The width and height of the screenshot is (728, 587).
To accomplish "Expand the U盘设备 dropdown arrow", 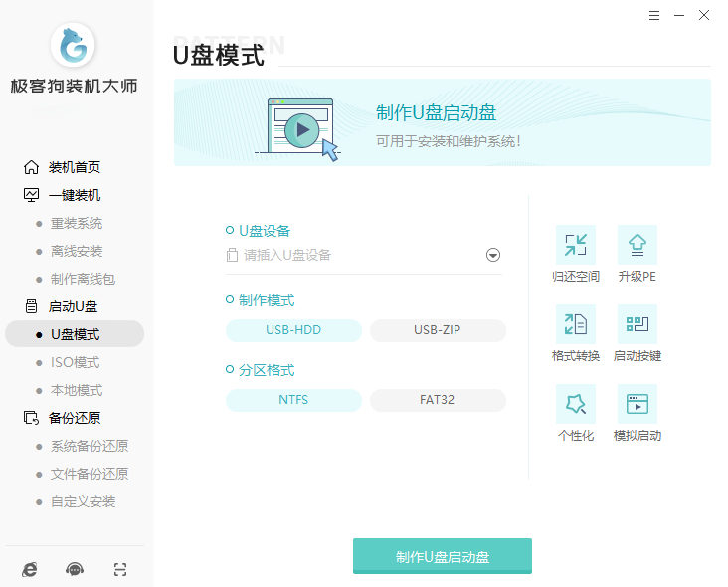I will click(493, 255).
